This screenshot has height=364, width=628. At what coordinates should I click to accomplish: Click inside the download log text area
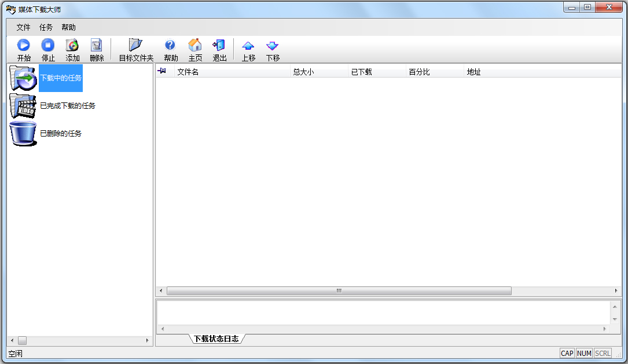point(384,312)
